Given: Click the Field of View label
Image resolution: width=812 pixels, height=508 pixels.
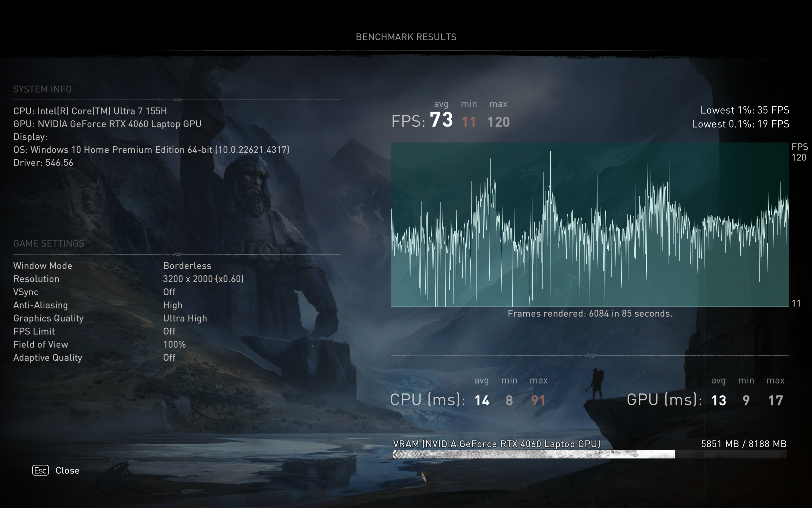Looking at the screenshot, I should click(41, 344).
